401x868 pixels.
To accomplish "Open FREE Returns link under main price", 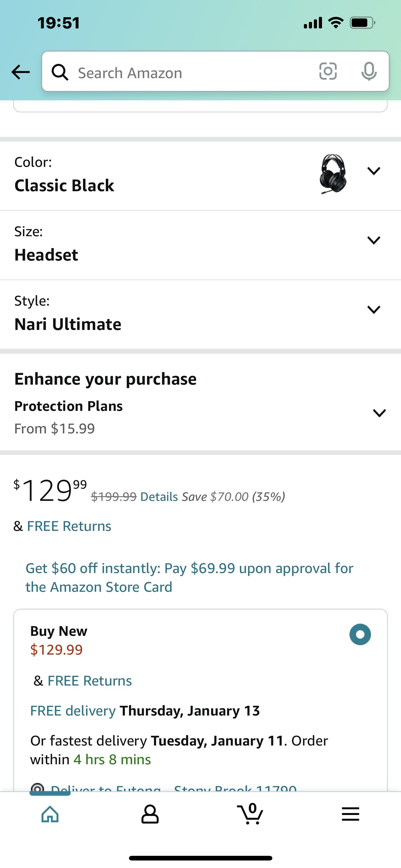I will pyautogui.click(x=69, y=526).
